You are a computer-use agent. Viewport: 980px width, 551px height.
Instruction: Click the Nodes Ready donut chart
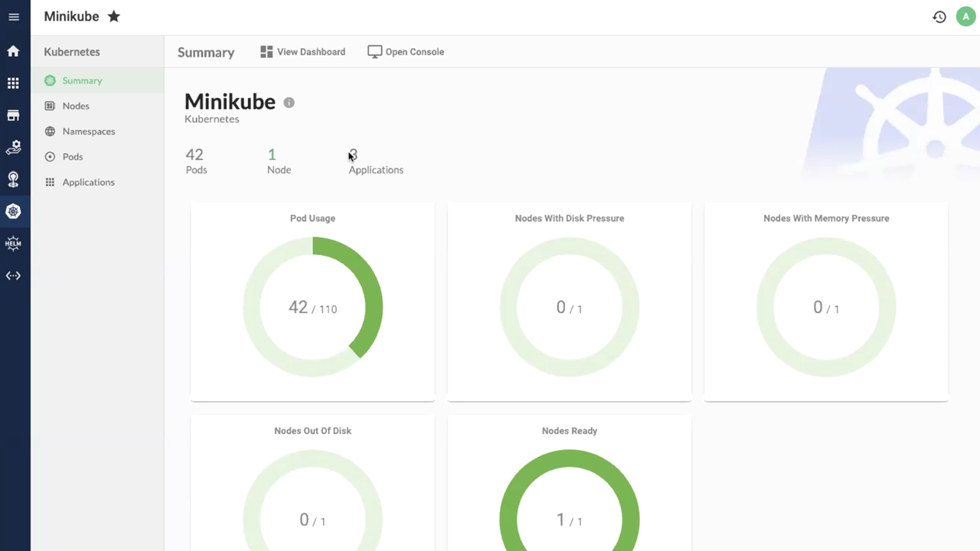[570, 500]
